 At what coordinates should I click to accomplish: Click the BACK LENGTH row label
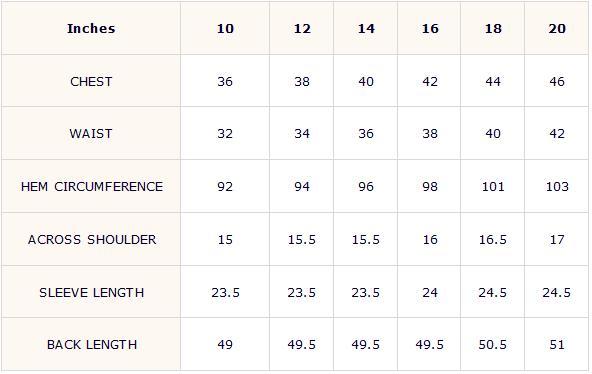[x=92, y=345]
